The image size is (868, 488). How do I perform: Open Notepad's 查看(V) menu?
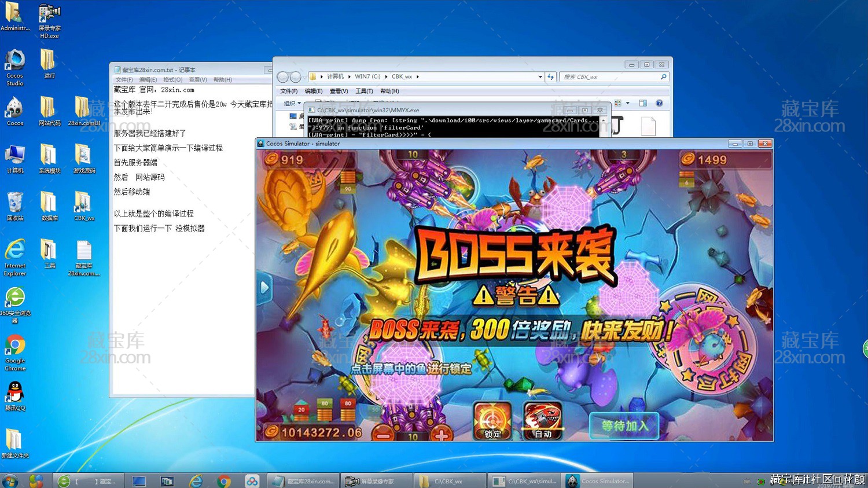(197, 80)
